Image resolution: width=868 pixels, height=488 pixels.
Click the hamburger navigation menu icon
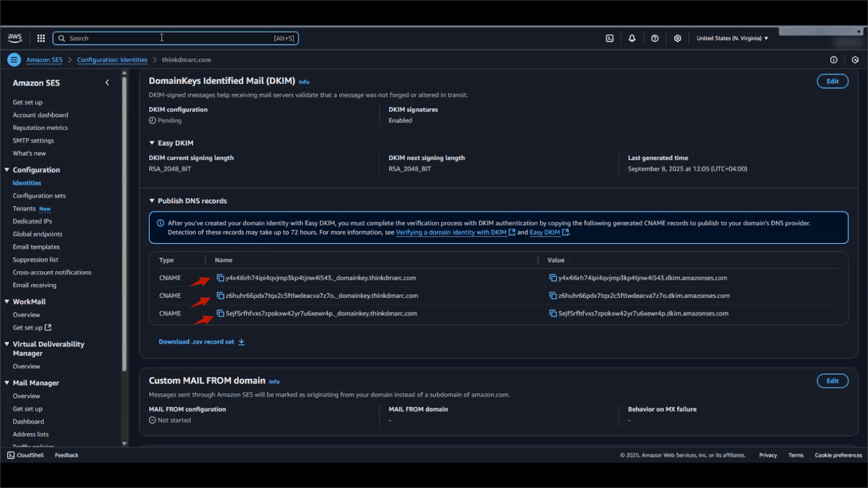click(x=14, y=59)
